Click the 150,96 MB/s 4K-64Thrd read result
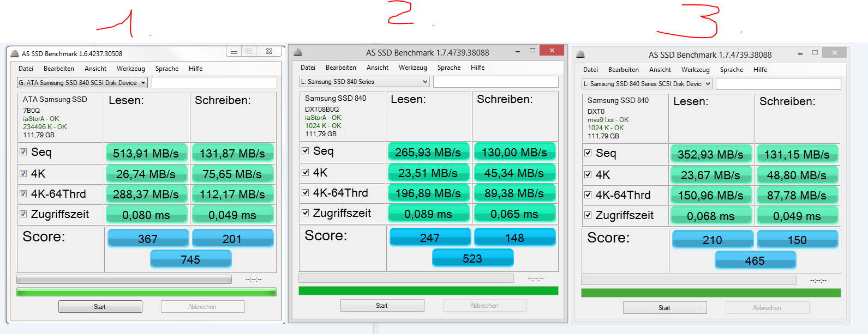The image size is (868, 334). 711,196
